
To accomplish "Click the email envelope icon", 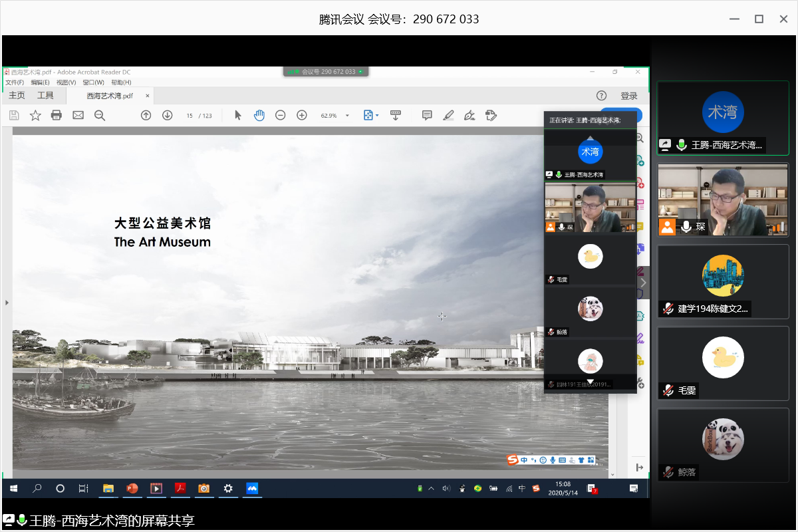I will [78, 115].
